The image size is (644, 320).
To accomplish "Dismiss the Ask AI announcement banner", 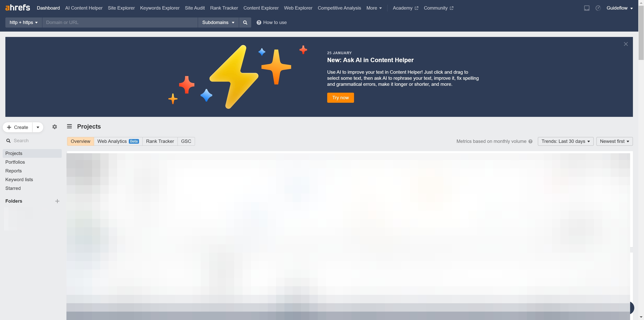I will click(x=626, y=44).
